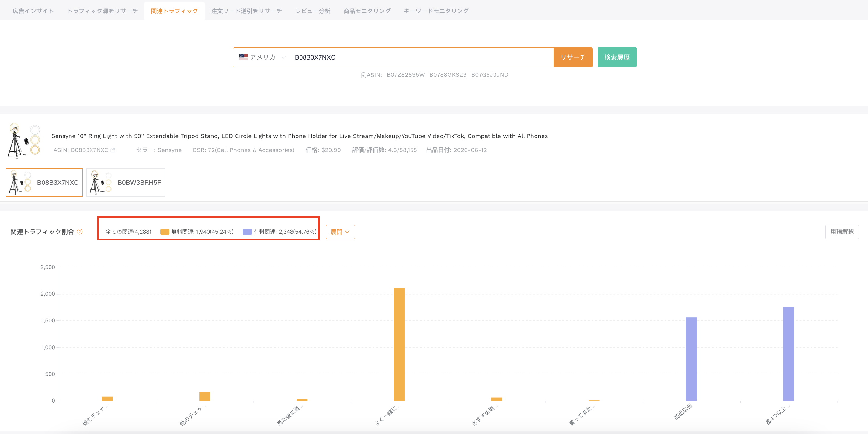Open external link icon next to ASIN B08B3X7NXC

[x=113, y=150]
